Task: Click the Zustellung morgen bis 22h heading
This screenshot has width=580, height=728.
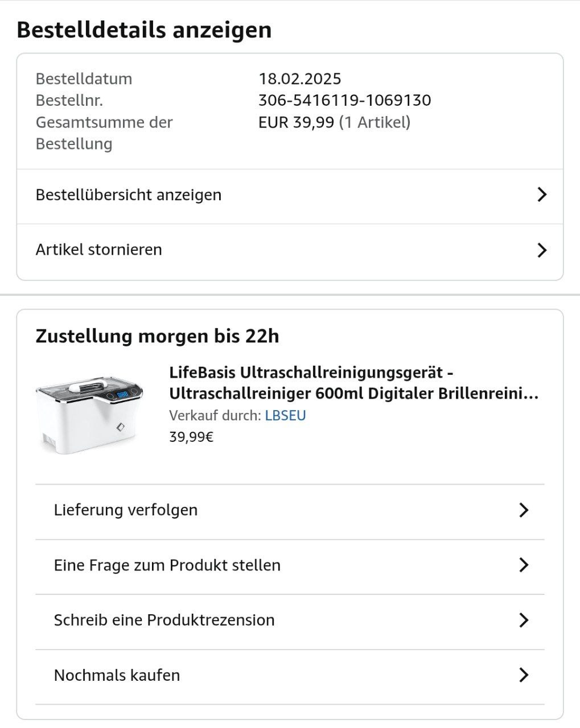Action: coord(158,336)
